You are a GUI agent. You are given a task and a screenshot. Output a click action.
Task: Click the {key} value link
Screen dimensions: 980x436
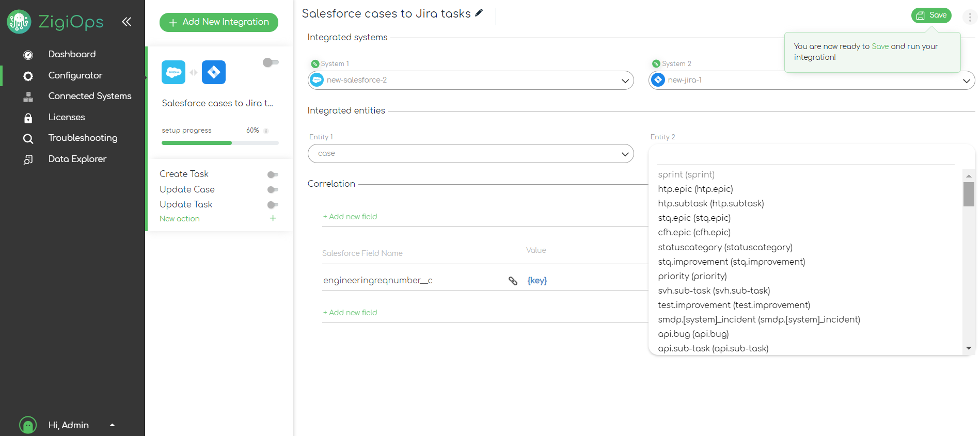click(537, 281)
